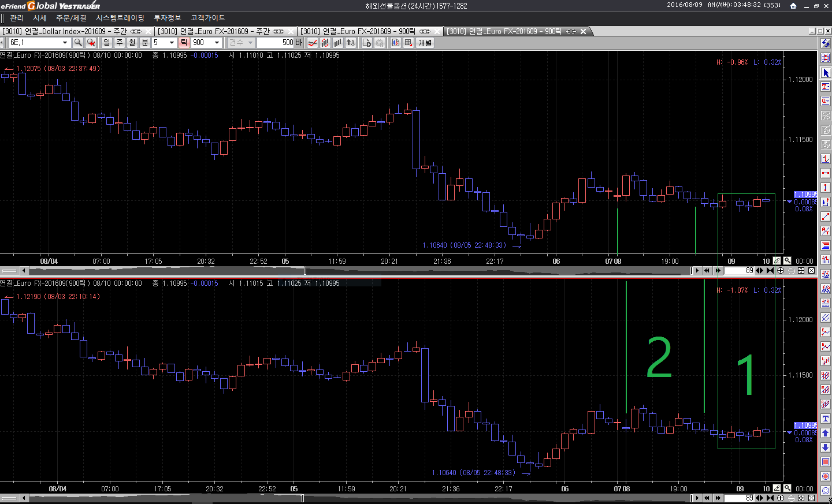
Task: Click the home icon in title bar
Action: (x=793, y=6)
